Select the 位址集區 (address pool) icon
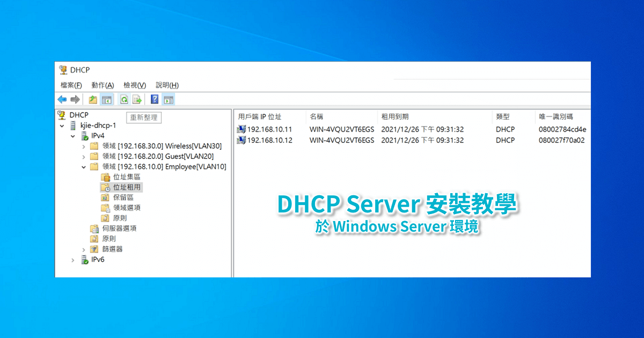The height and width of the screenshot is (338, 644). tap(104, 177)
